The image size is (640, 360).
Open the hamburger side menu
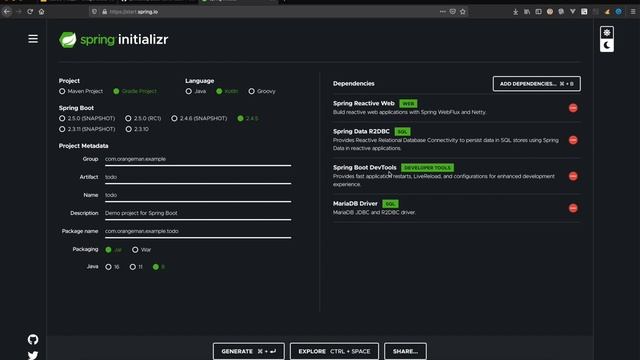33,39
